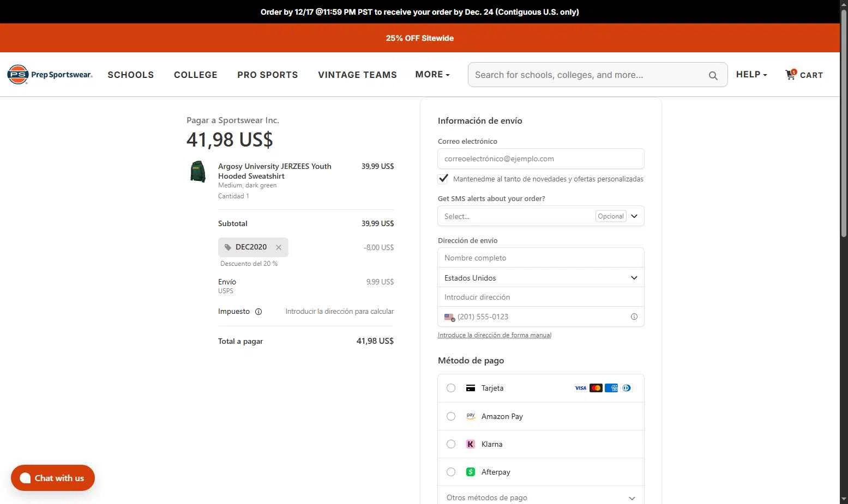
Task: Click the DEC2020 coupon tag icon
Action: tap(228, 247)
